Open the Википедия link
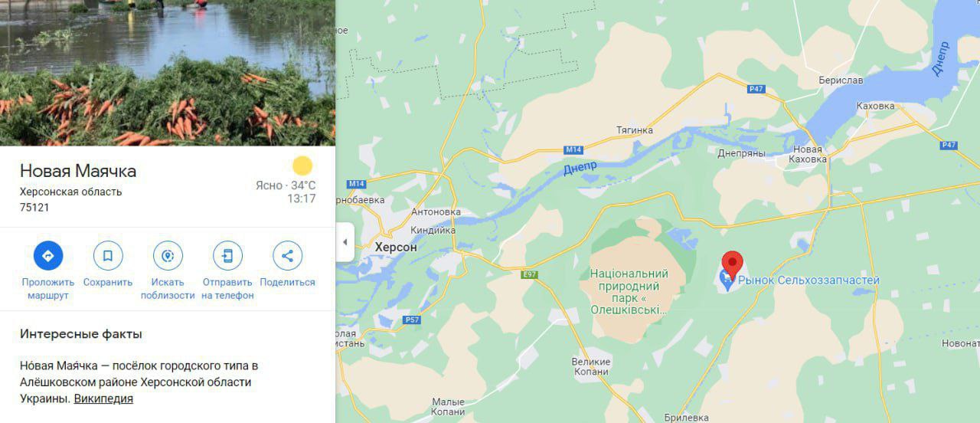 (103, 398)
